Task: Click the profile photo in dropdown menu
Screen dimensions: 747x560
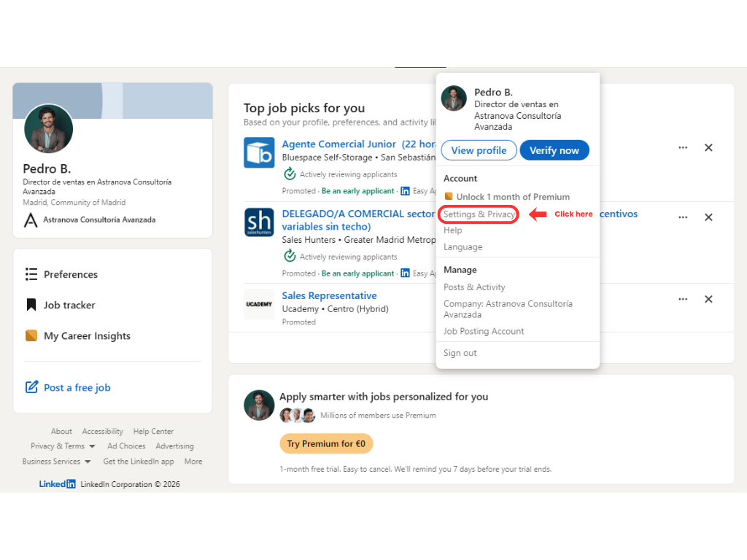Action: click(x=454, y=98)
